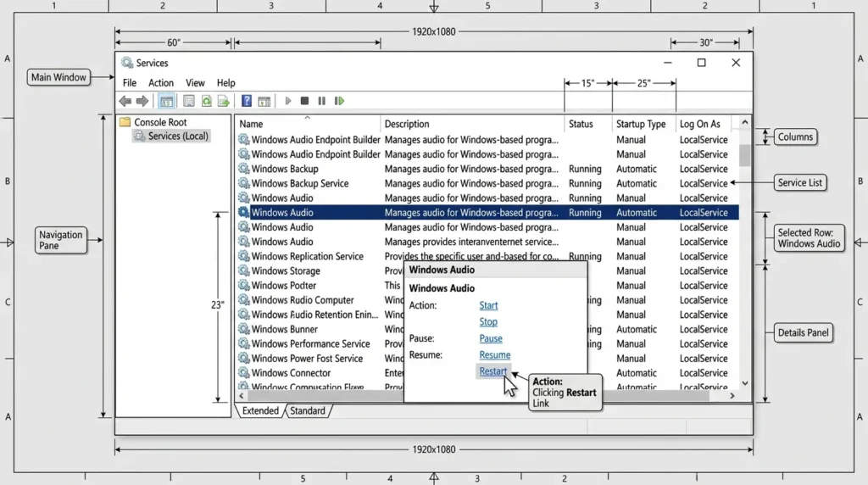Screen dimensions: 868x485
Task: Click the gear icon beside Windows Power Fost Service
Action: pyautogui.click(x=243, y=358)
